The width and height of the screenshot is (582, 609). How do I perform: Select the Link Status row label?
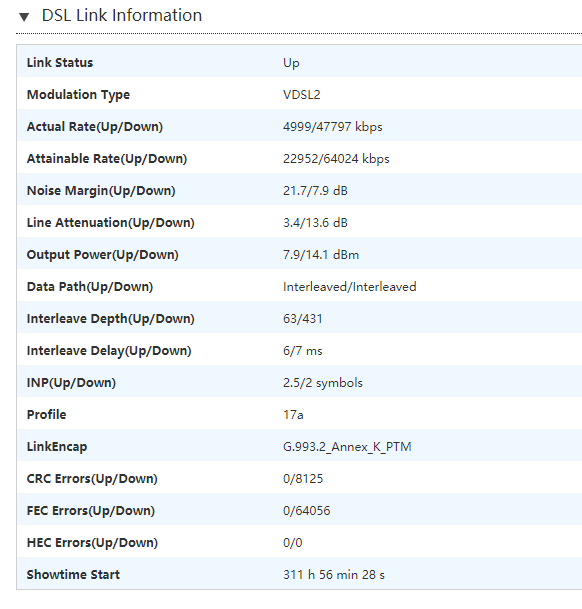(60, 63)
